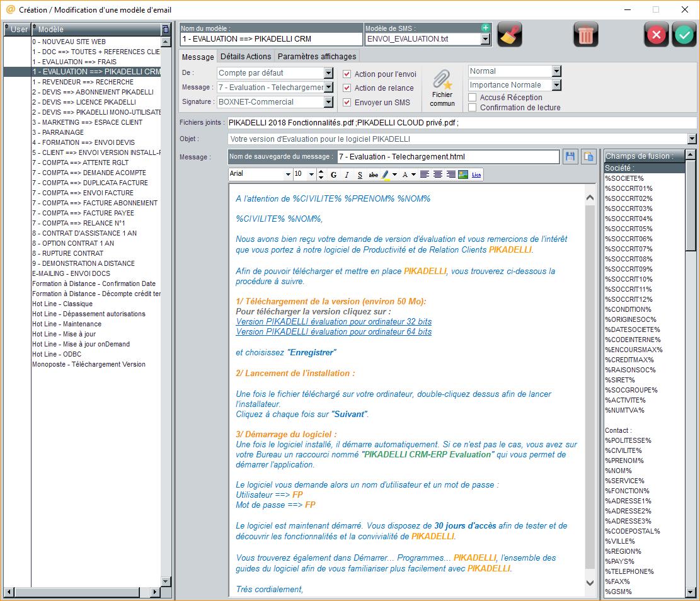
Task: Open the Message template dropdown
Action: [328, 87]
